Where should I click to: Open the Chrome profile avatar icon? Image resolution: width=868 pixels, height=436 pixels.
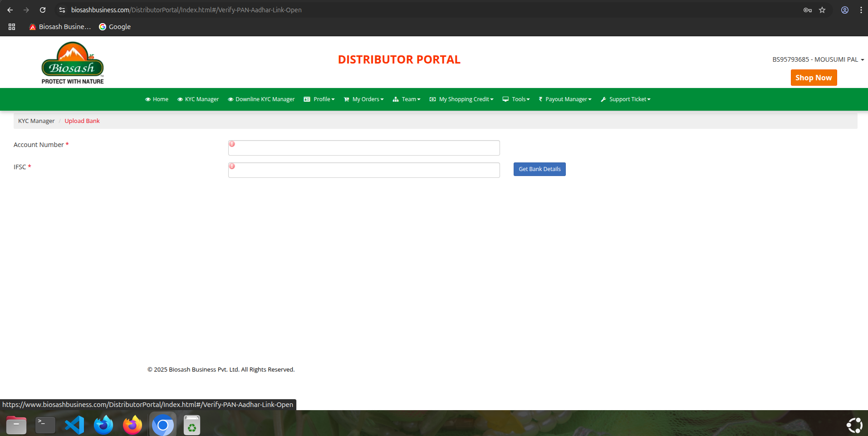[844, 10]
